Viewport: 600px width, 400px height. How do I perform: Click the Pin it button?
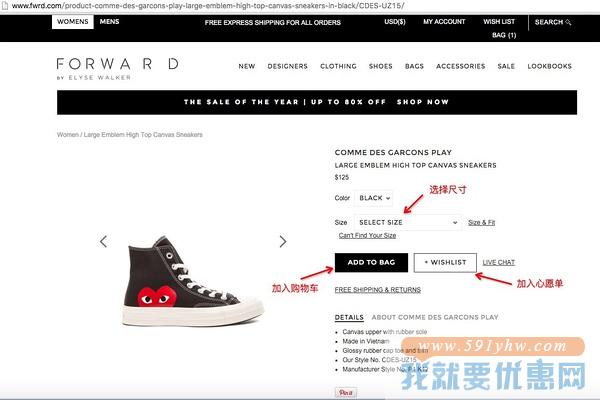point(346,392)
